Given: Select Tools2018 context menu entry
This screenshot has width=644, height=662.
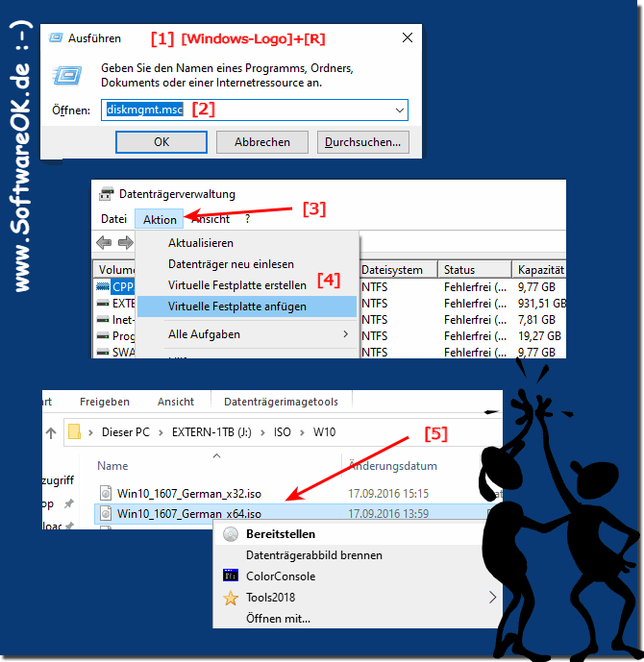Looking at the screenshot, I should (x=358, y=597).
